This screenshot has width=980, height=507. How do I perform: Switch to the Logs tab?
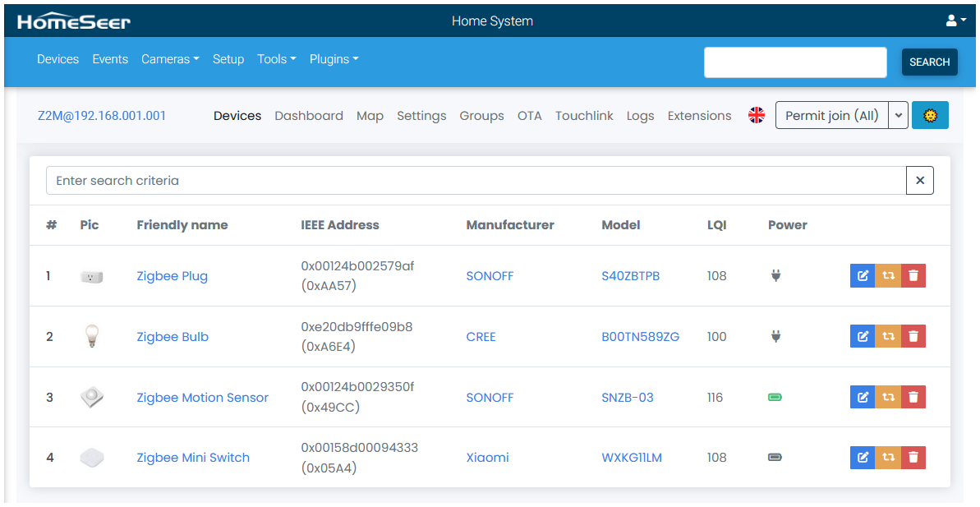640,115
